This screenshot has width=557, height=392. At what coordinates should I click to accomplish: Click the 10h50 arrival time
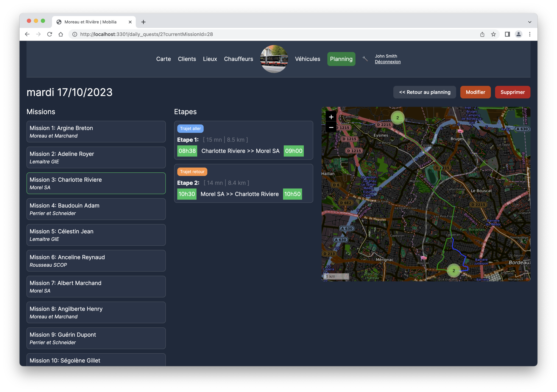[x=292, y=194]
